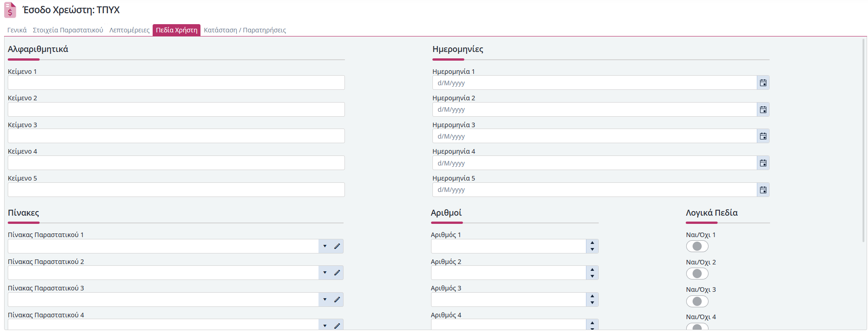Image resolution: width=868 pixels, height=331 pixels.
Task: Select the Πεδία Χρήστη tab
Action: pyautogui.click(x=177, y=30)
